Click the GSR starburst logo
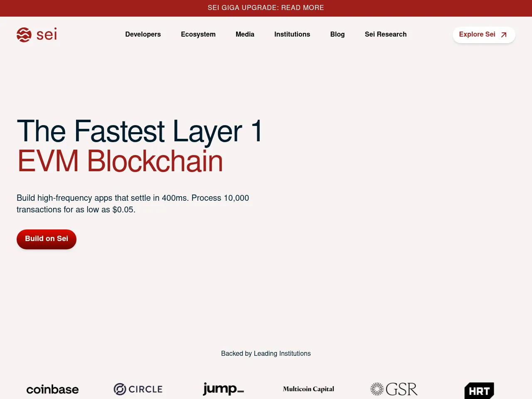Image resolution: width=532 pixels, height=399 pixels. click(377, 389)
